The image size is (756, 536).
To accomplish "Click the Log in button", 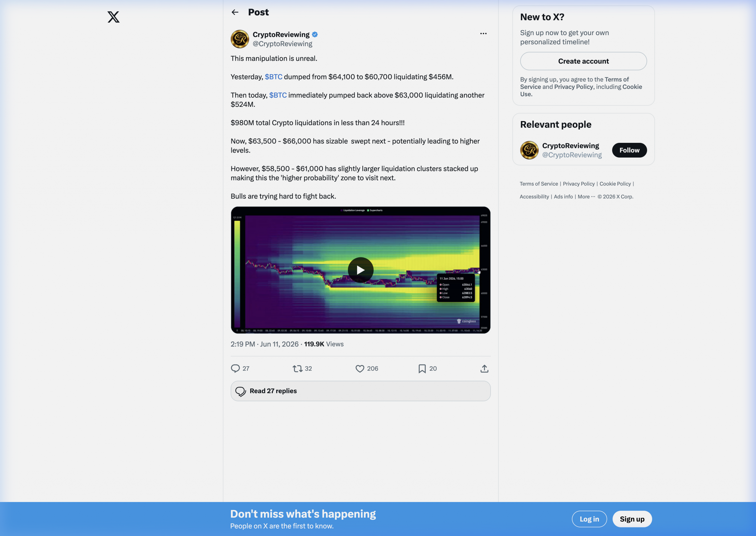I will [x=589, y=519].
